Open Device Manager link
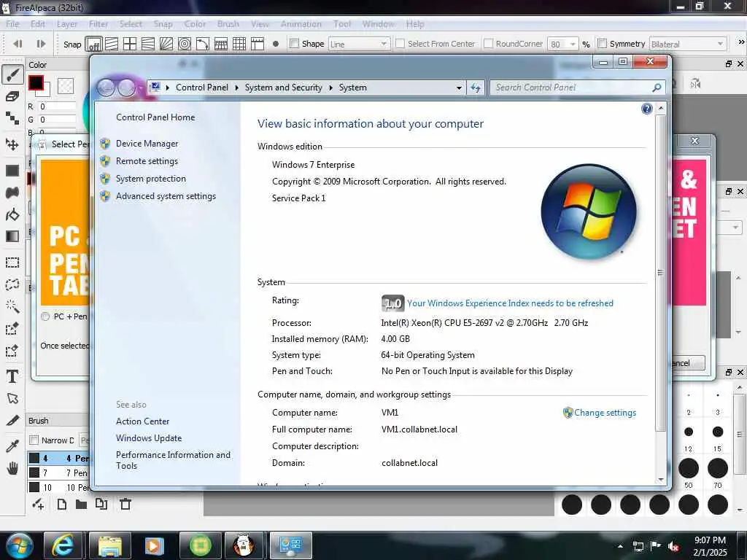The image size is (747, 560). click(x=147, y=144)
